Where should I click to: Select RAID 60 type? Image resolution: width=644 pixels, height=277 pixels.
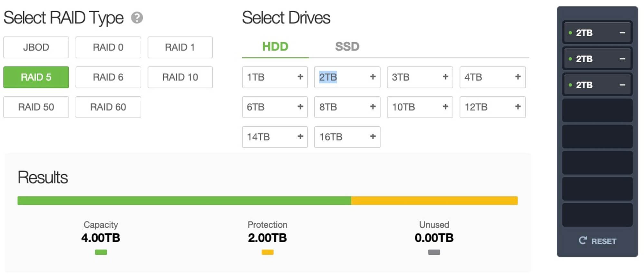pos(108,107)
